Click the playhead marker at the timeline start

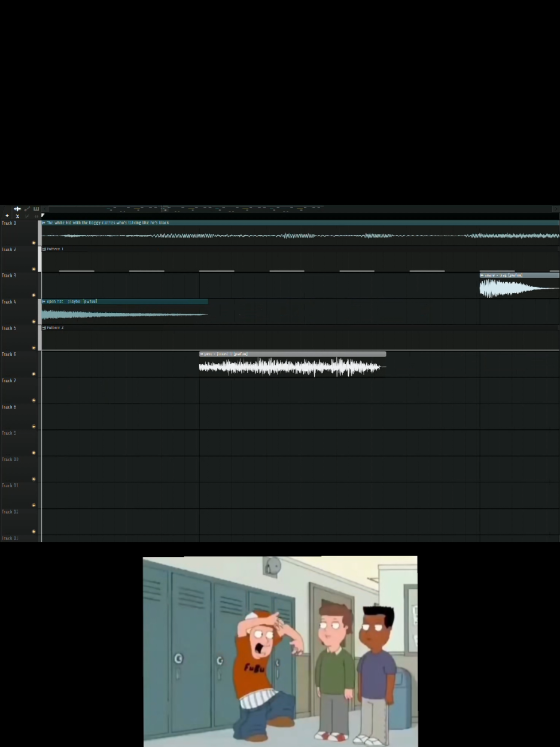click(x=43, y=215)
